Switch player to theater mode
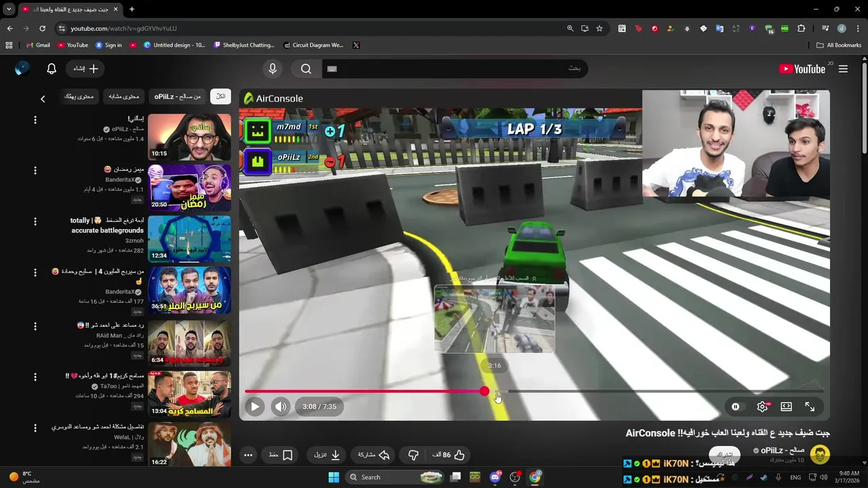Viewport: 868px width, 488px height. (786, 407)
